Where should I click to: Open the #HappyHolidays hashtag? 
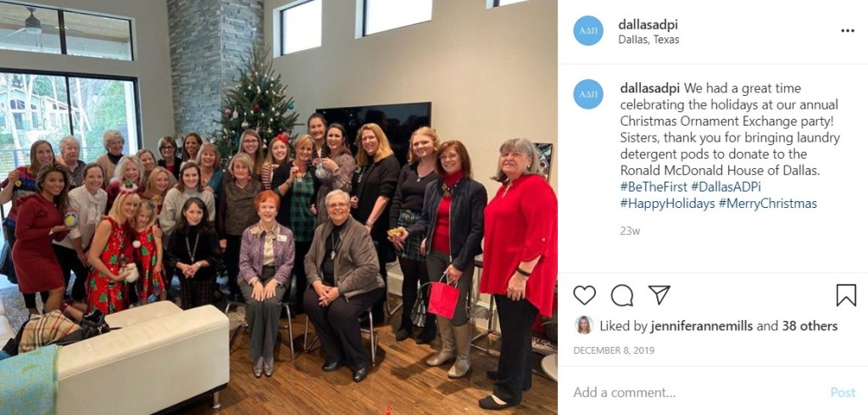(668, 204)
